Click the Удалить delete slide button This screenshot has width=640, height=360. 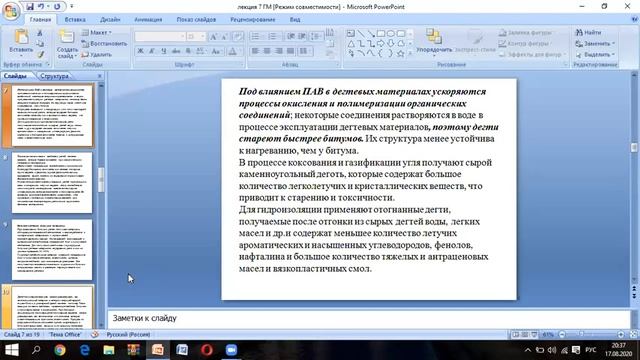click(97, 54)
